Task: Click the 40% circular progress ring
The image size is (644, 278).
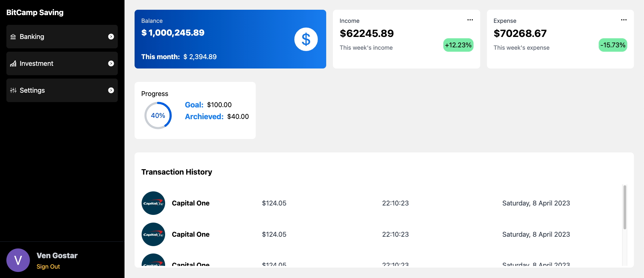Action: pyautogui.click(x=158, y=115)
